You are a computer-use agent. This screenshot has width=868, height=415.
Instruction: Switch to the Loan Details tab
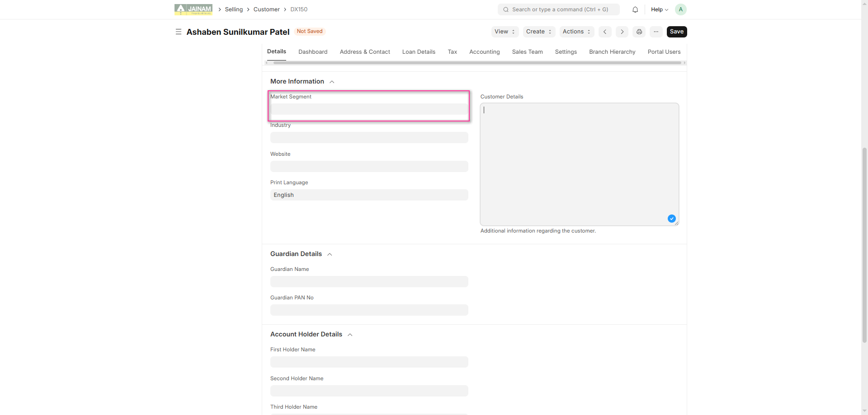point(419,52)
